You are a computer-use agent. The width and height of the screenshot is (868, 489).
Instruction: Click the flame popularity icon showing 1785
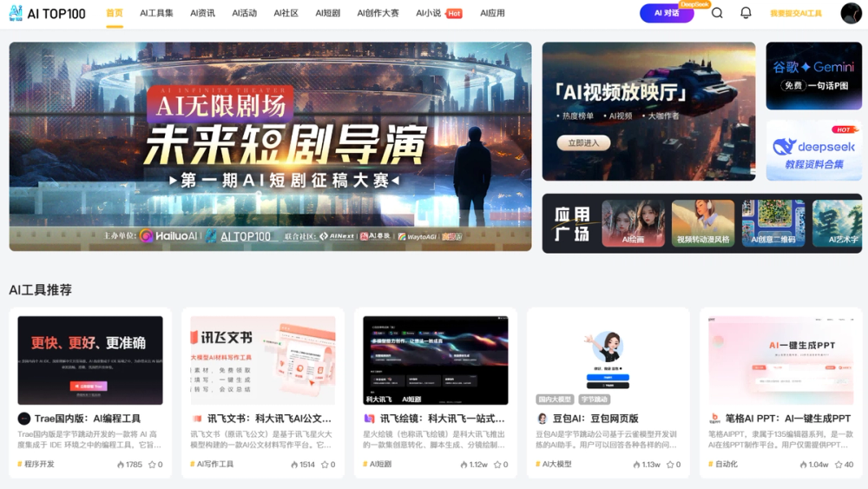pos(120,465)
